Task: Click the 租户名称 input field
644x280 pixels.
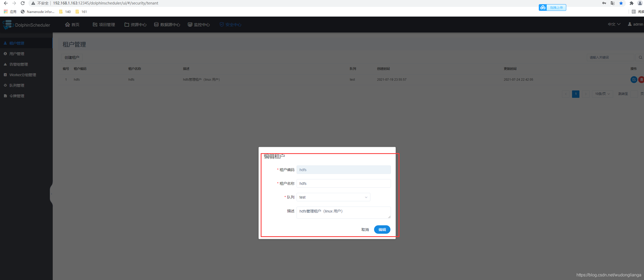Action: pyautogui.click(x=343, y=184)
